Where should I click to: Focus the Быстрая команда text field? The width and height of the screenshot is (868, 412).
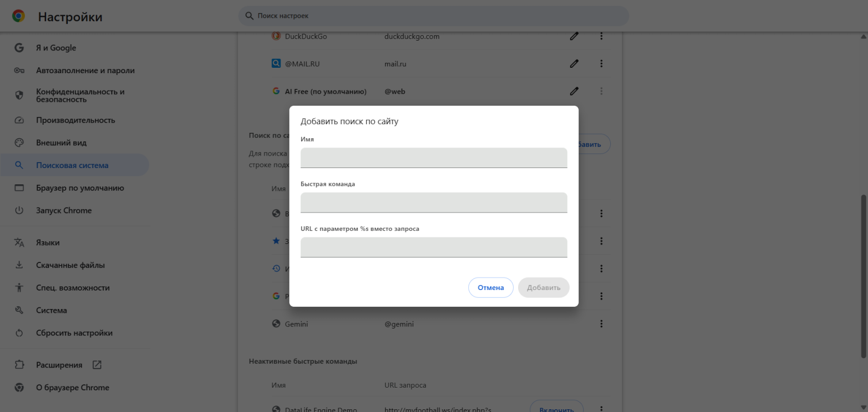[433, 203]
